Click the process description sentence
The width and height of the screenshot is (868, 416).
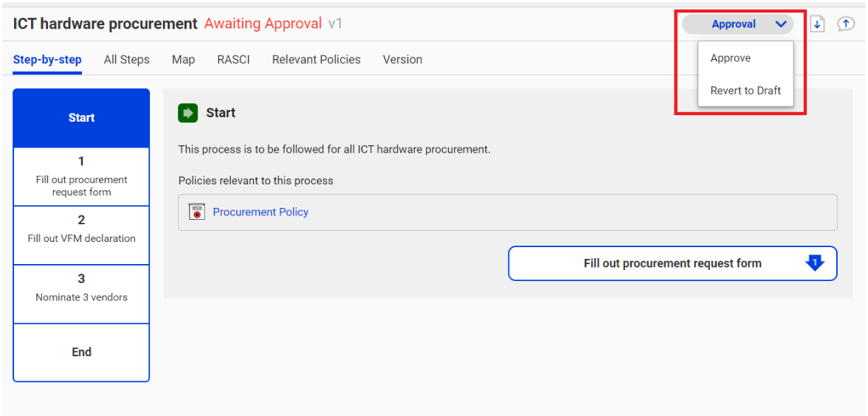click(x=334, y=150)
